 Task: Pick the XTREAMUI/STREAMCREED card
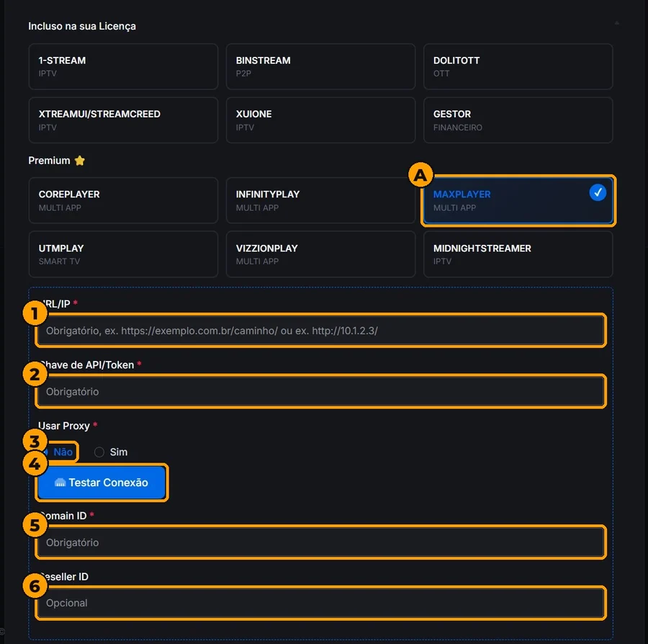123,120
